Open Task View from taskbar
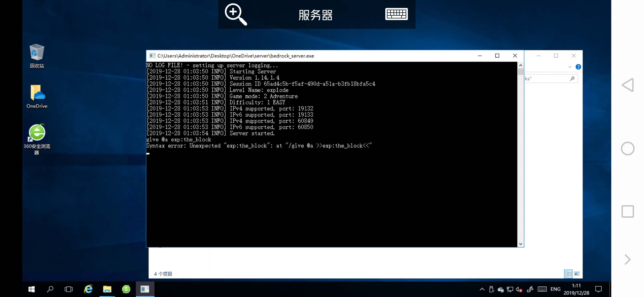 pos(69,289)
